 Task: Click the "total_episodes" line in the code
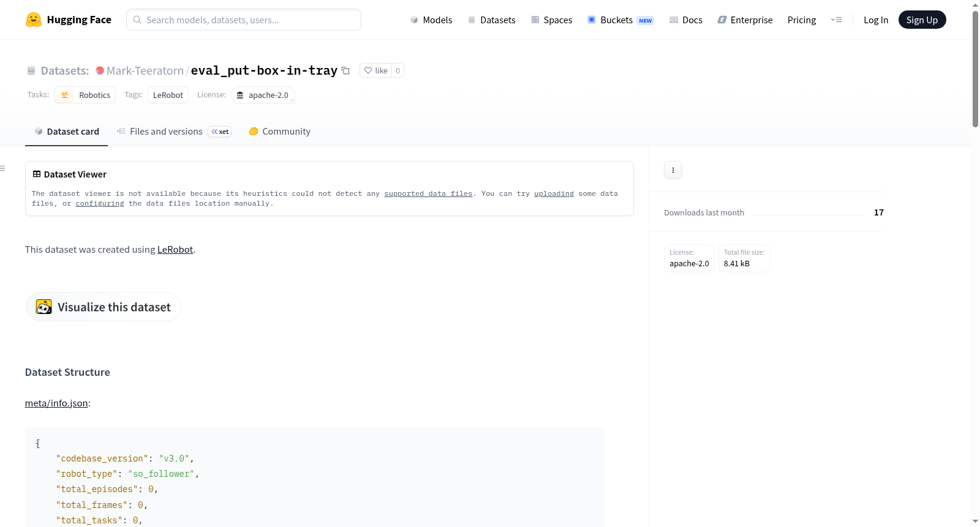107,489
